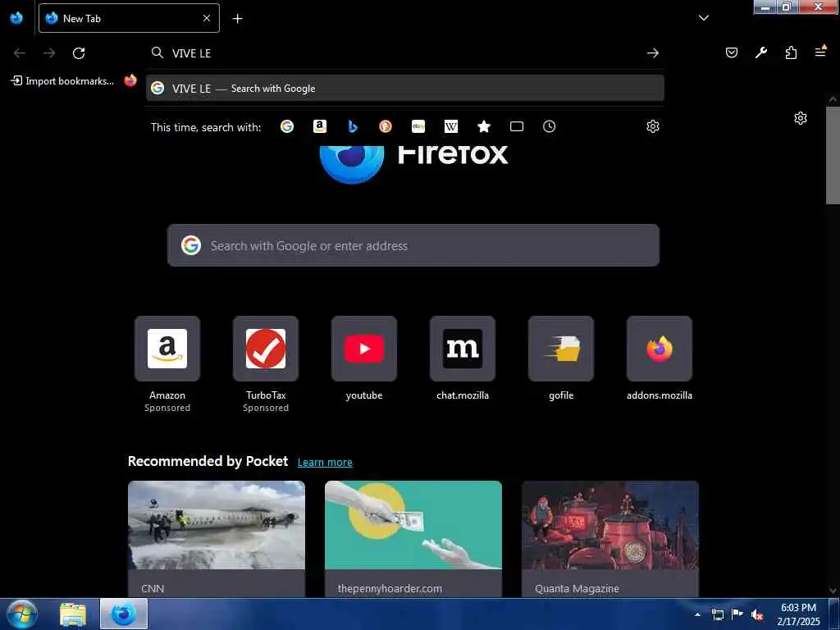Click the Forward arrow button
This screenshot has height=630, width=840.
coord(49,53)
